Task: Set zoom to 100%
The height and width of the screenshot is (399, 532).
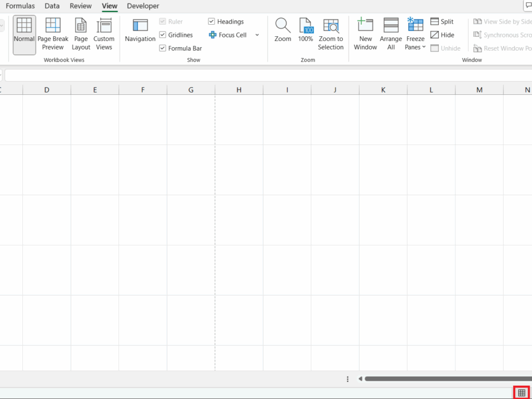Action: coord(305,33)
